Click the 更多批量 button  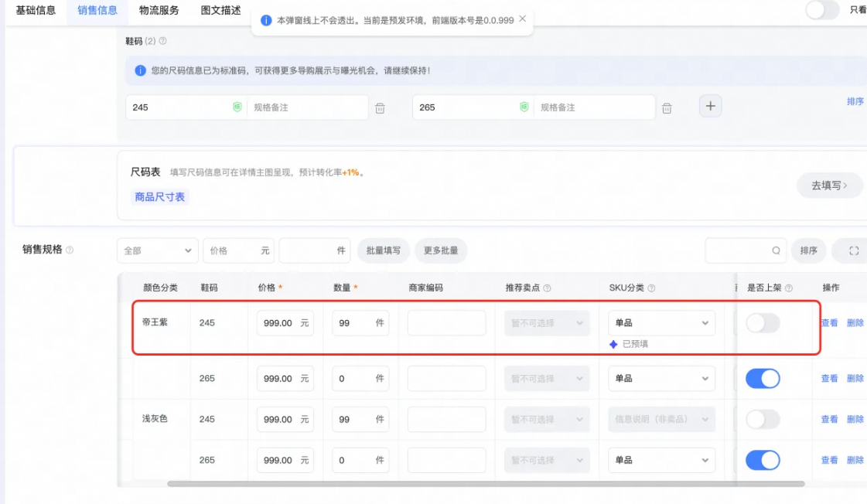point(441,250)
